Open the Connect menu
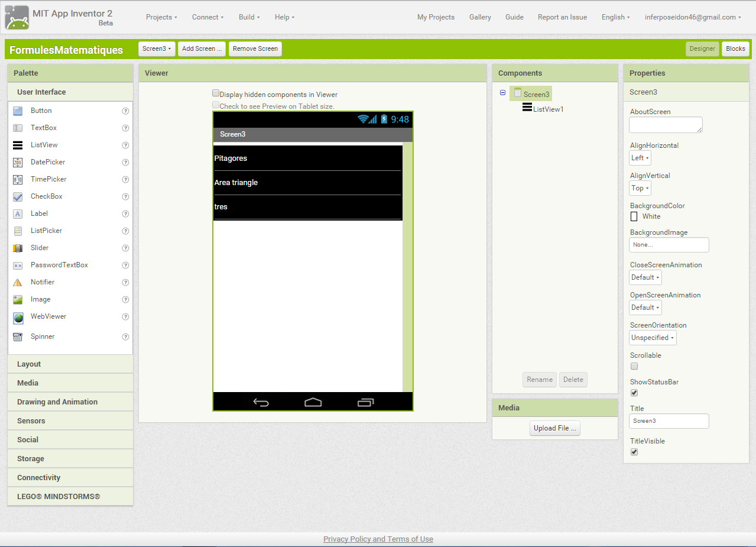The image size is (756, 547). tap(207, 17)
